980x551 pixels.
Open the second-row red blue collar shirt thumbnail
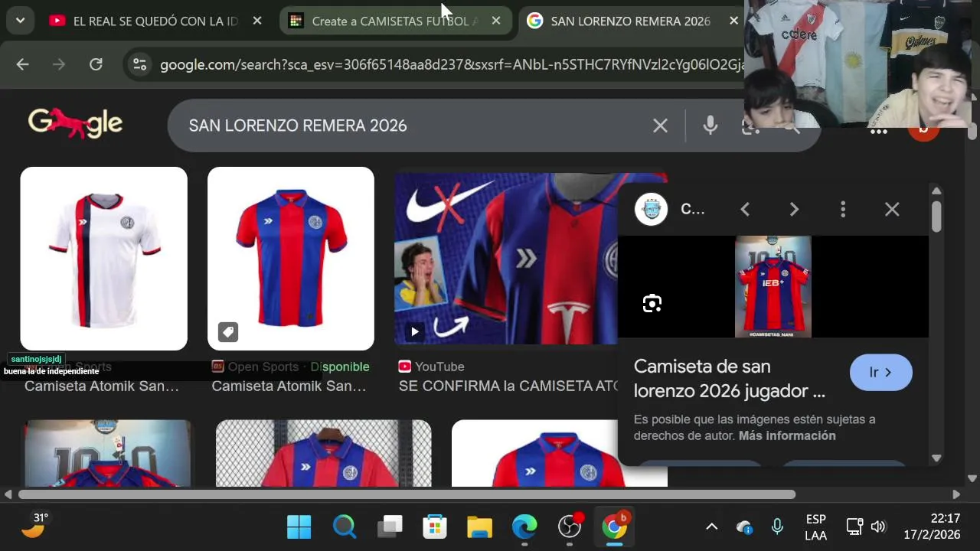[559, 453]
